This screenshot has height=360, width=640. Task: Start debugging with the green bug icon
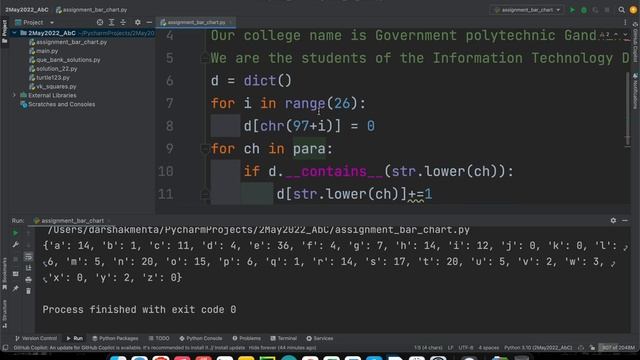point(584,10)
